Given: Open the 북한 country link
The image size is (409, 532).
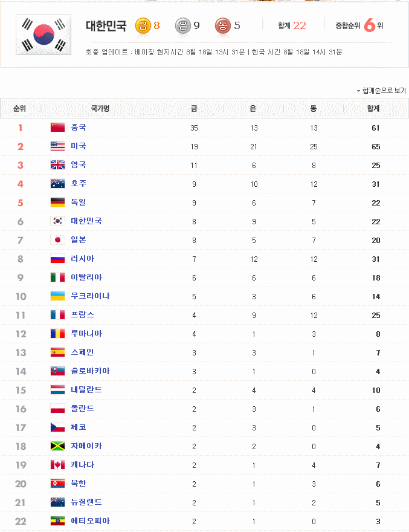Looking at the screenshot, I should (x=79, y=483).
